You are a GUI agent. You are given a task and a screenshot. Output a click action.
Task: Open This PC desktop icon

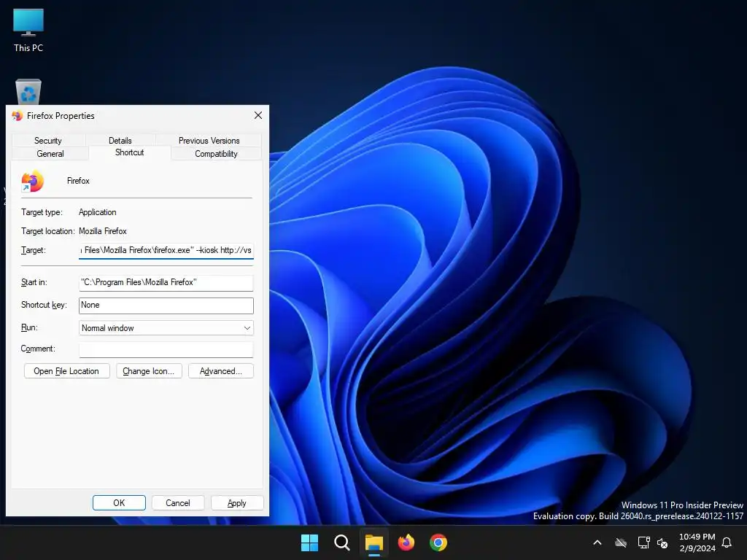pos(28,30)
